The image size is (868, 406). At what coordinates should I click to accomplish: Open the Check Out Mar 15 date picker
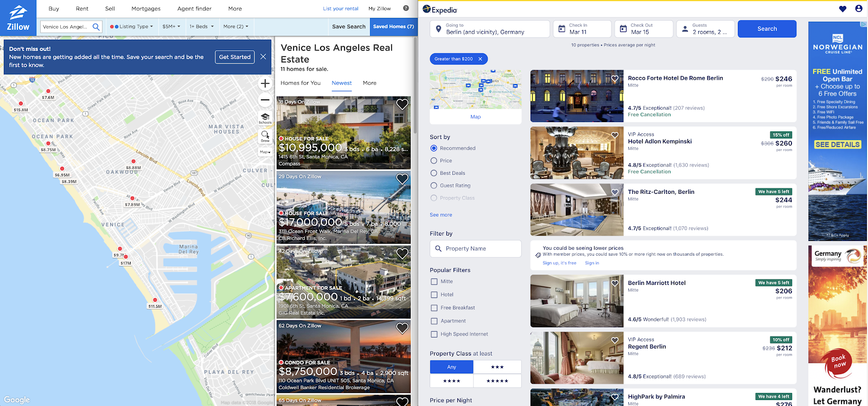pos(644,29)
